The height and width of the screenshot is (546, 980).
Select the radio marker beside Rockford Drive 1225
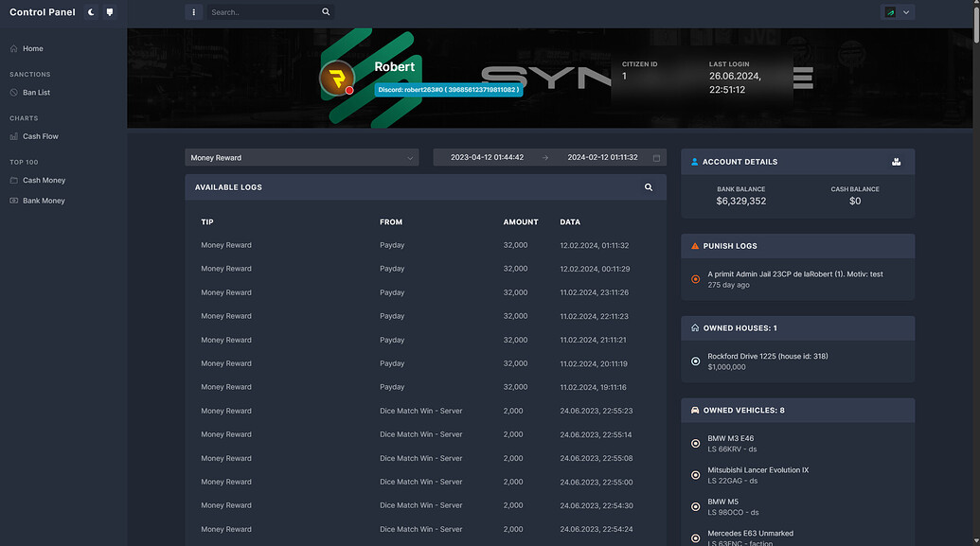(x=697, y=361)
